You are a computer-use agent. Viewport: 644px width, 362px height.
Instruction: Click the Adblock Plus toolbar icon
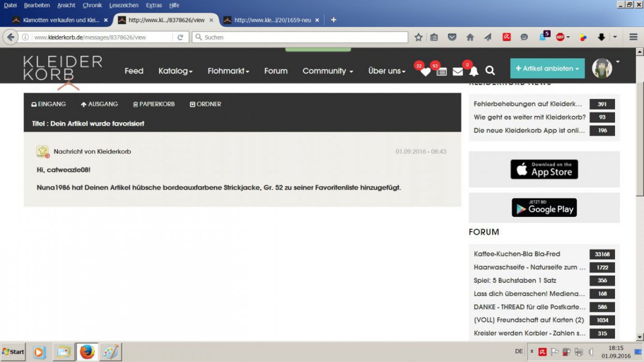coord(560,37)
